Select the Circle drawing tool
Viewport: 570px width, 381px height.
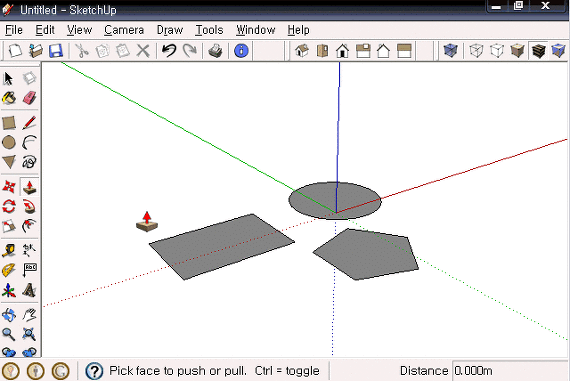pos(9,142)
